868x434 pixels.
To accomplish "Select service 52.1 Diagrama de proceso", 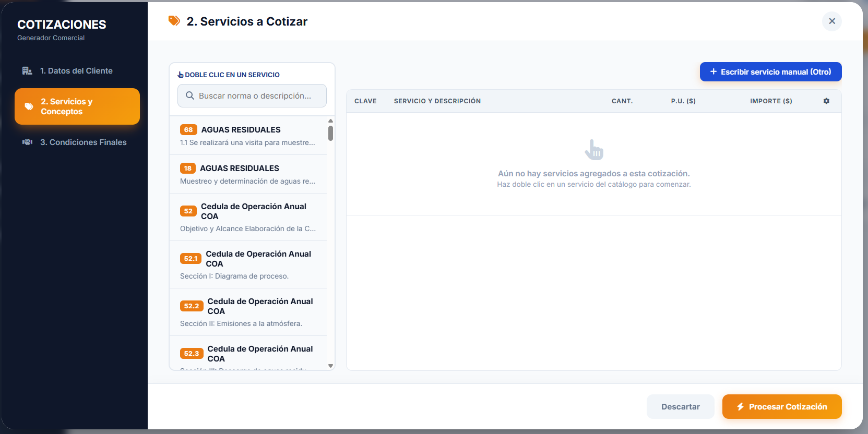I will [248, 264].
